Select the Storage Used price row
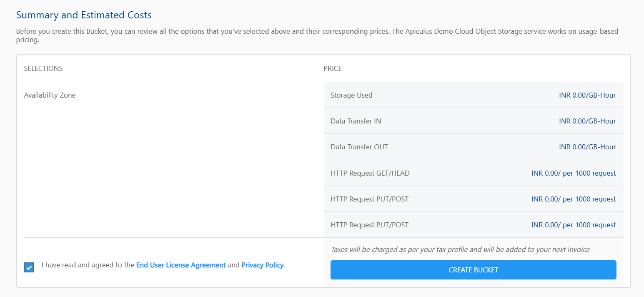The width and height of the screenshot is (644, 297). (473, 95)
